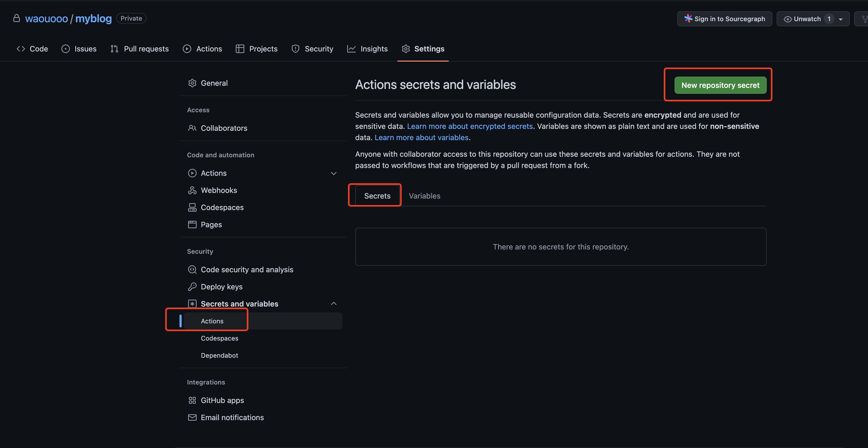This screenshot has height=448, width=868.
Task: Switch to the Variables tab
Action: (x=424, y=196)
